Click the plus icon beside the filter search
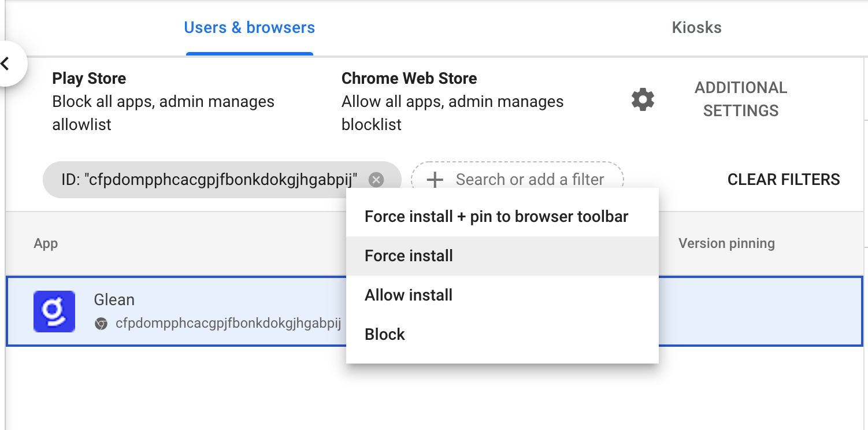Screen dimensions: 868x430 click(x=435, y=180)
